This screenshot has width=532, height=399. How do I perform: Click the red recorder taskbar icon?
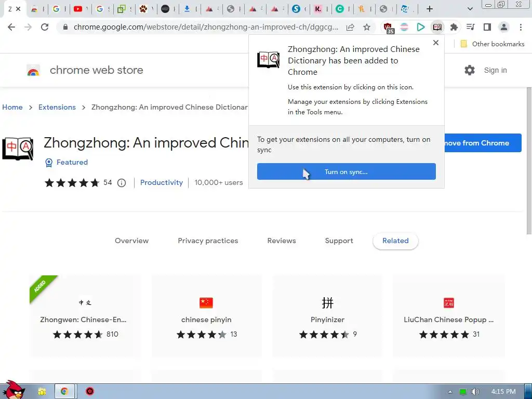[89, 392]
